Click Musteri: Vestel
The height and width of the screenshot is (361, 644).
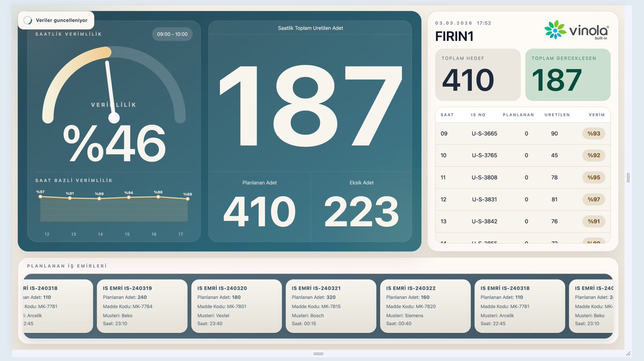213,316
